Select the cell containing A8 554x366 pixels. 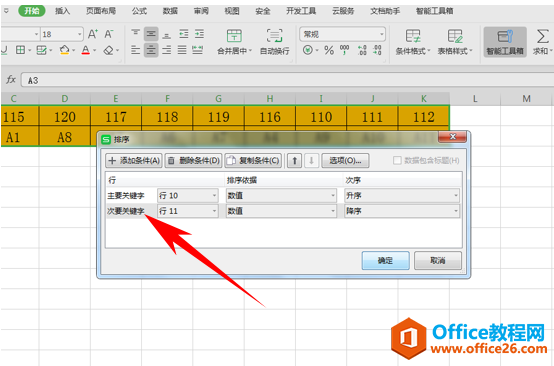point(65,137)
